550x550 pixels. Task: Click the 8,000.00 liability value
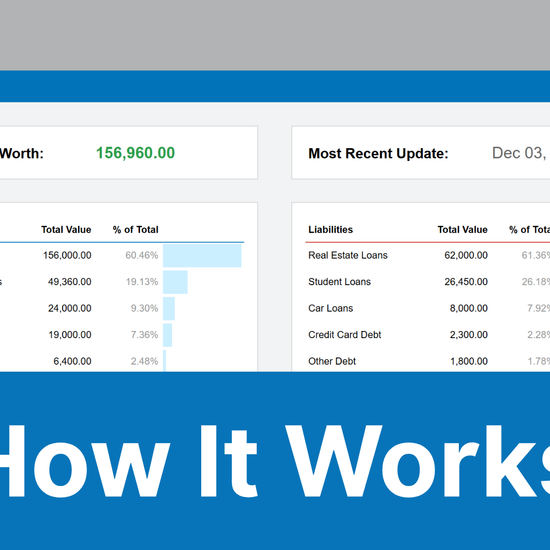coord(469,308)
